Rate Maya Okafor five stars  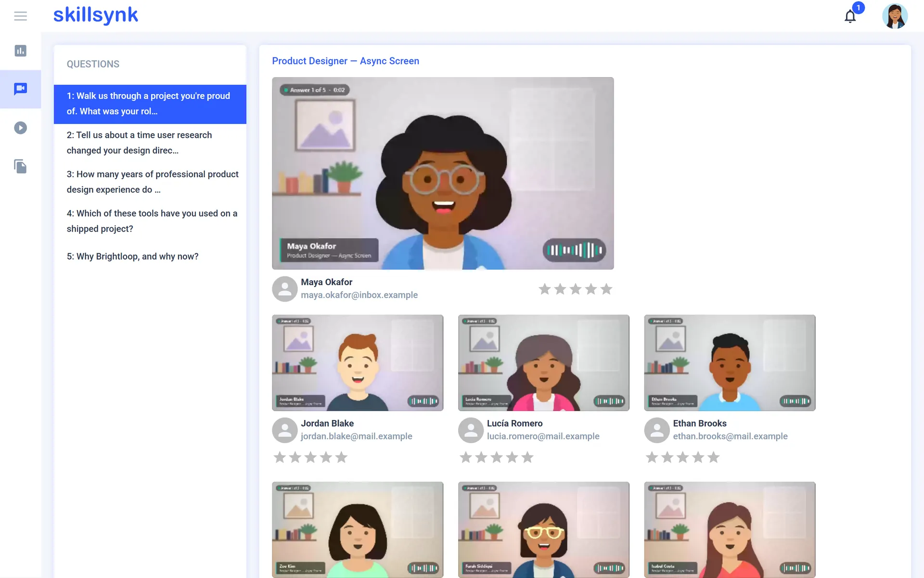pyautogui.click(x=606, y=289)
